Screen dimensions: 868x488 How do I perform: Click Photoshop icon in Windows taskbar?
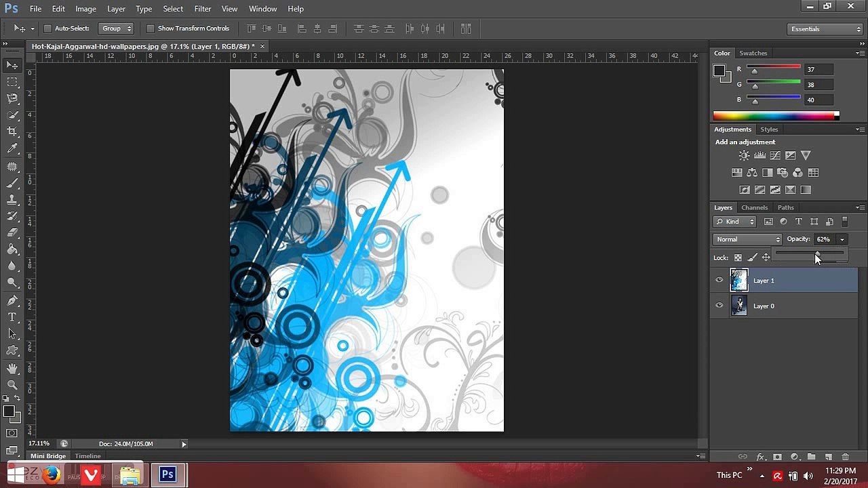click(x=167, y=475)
